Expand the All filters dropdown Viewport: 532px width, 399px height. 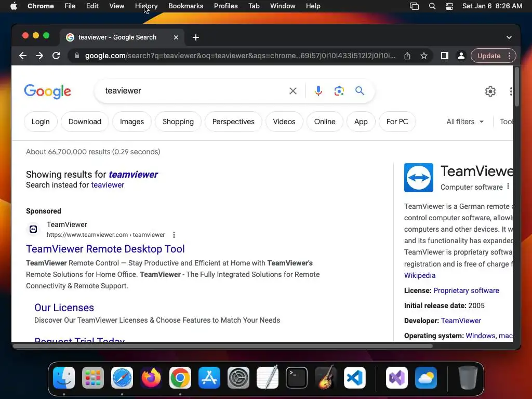click(x=465, y=122)
